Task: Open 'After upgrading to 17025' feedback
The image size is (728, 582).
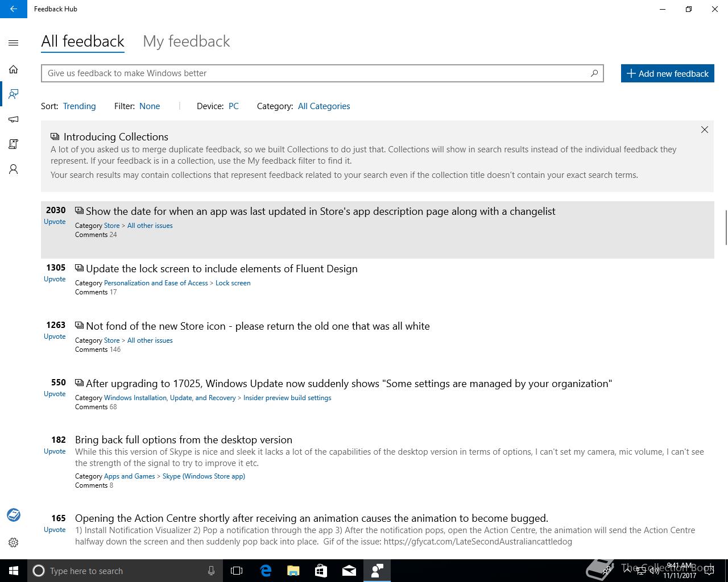Action: (349, 384)
